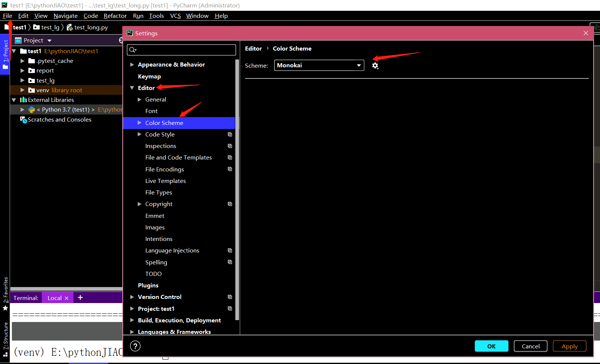The width and height of the screenshot is (600, 364).
Task: Click test_long.py file icon in breadcrumb
Action: point(70,28)
